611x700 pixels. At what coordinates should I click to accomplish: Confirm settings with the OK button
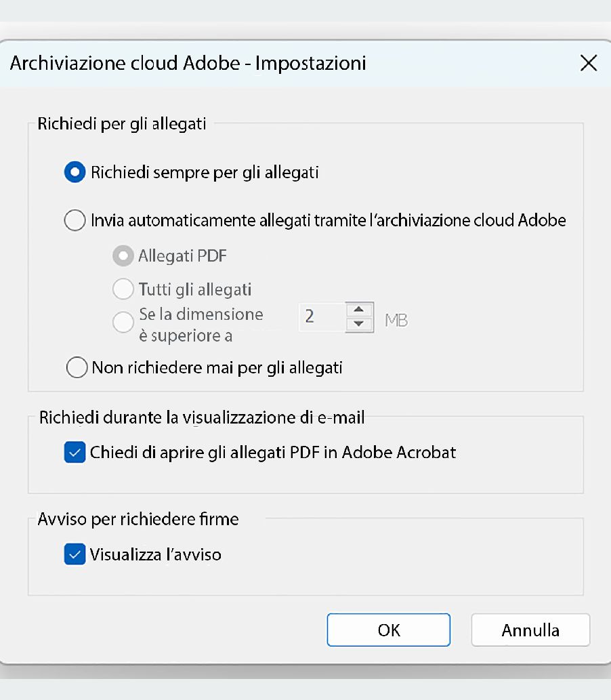(388, 630)
